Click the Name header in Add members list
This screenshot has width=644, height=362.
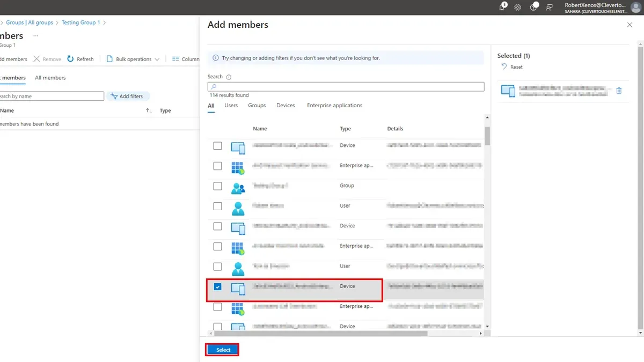point(260,129)
